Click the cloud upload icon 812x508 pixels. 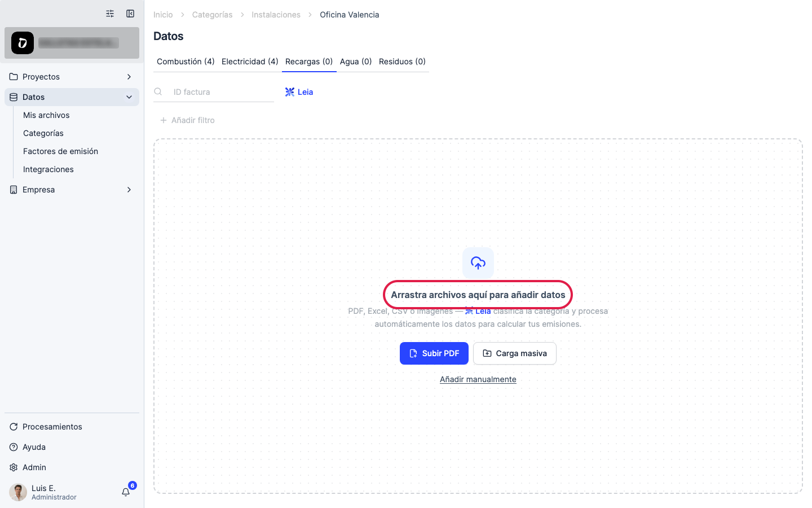(x=478, y=262)
